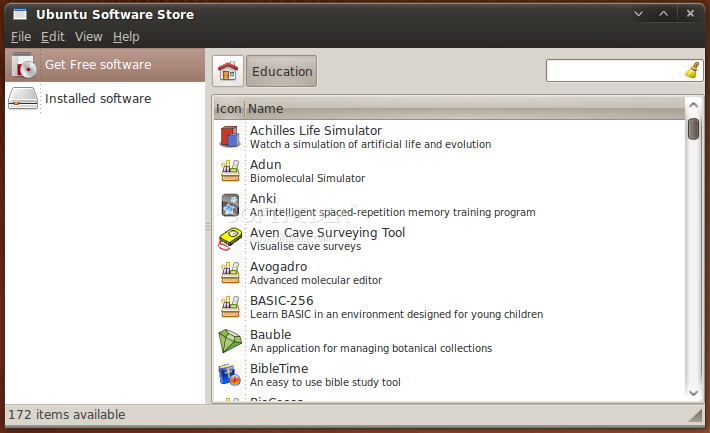Viewport: 710px width, 433px height.
Task: Click the Icon column header
Action: [x=229, y=109]
